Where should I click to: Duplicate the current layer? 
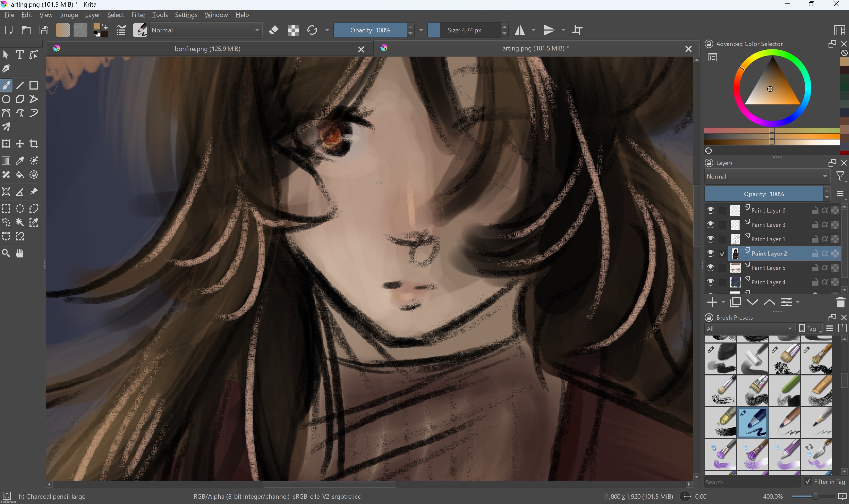click(x=735, y=302)
